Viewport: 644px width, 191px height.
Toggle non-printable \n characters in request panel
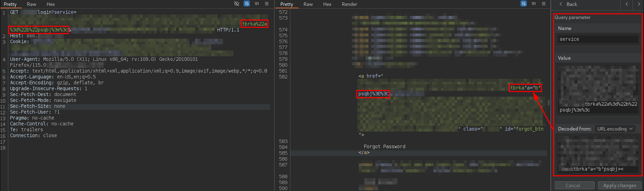click(x=257, y=4)
